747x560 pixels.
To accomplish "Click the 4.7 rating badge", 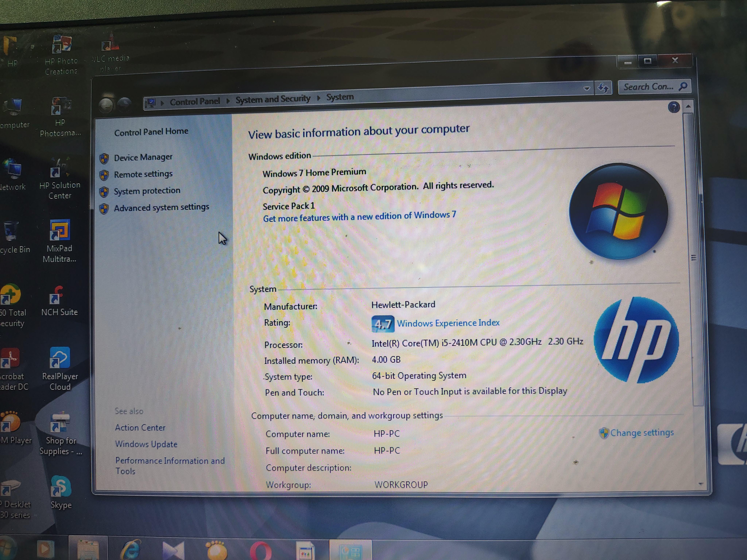I will click(383, 324).
